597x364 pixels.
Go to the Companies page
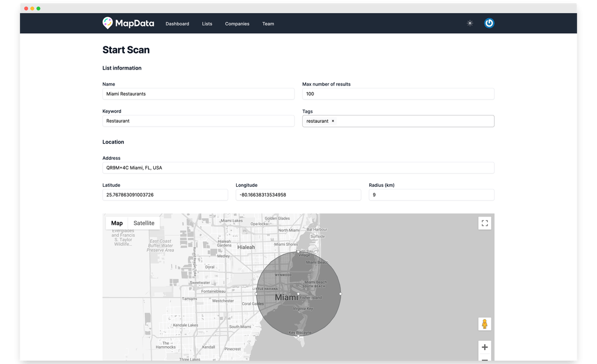[x=237, y=24]
